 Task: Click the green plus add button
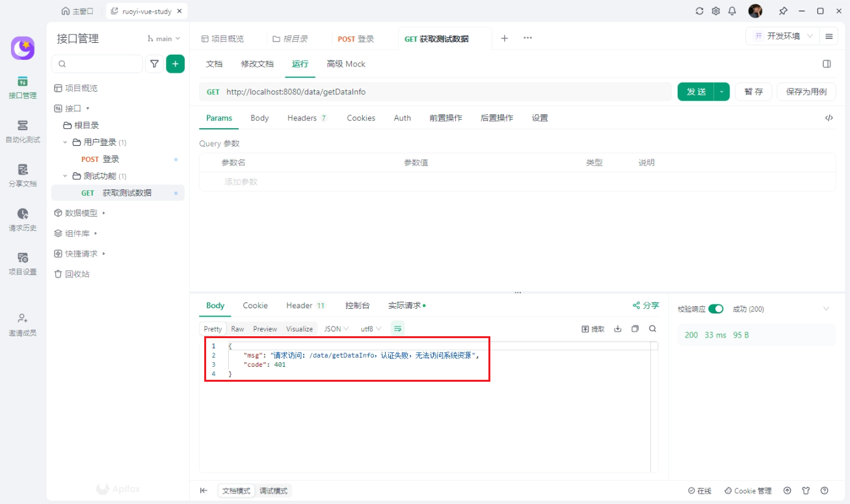(x=175, y=64)
